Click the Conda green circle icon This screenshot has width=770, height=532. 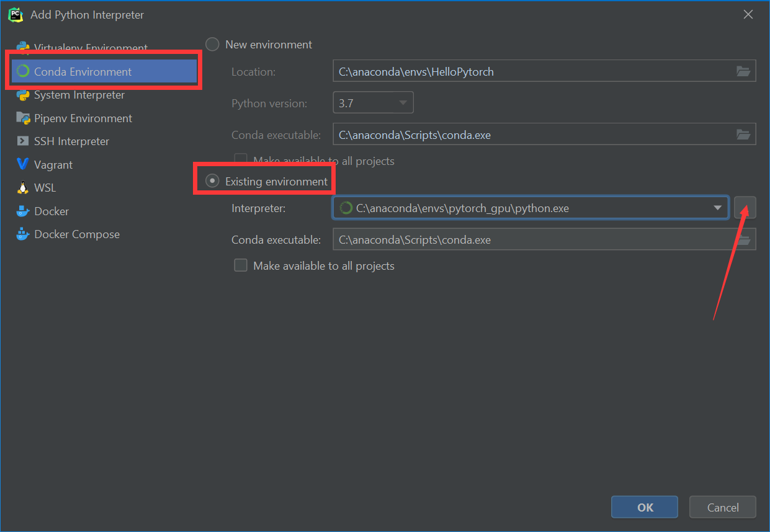point(23,71)
